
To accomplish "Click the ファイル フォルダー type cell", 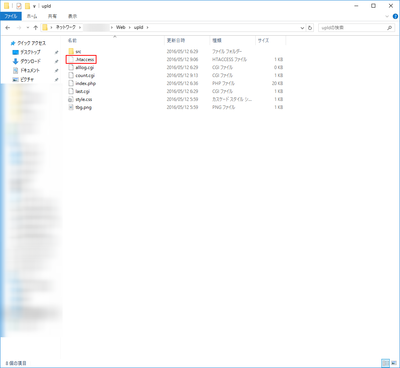I will [227, 51].
